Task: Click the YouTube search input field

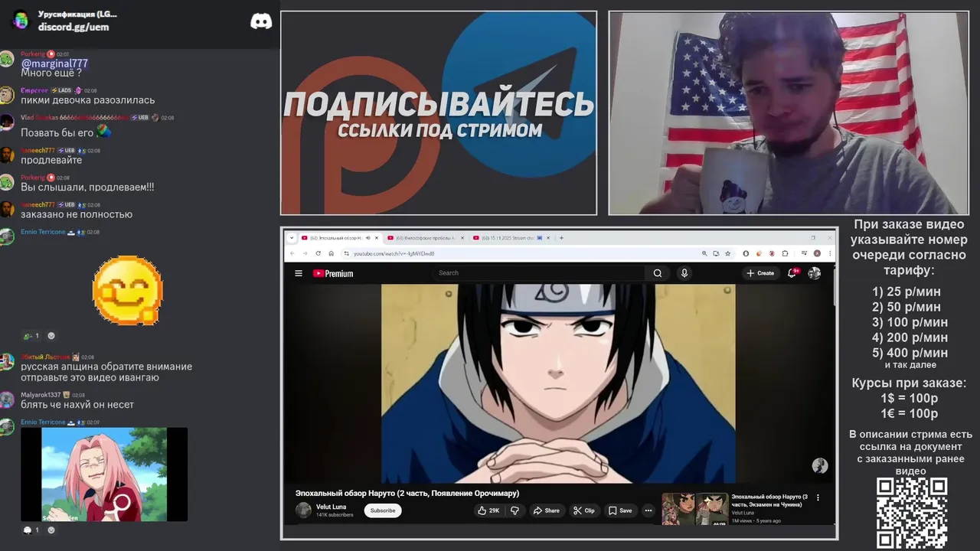Action: (540, 273)
